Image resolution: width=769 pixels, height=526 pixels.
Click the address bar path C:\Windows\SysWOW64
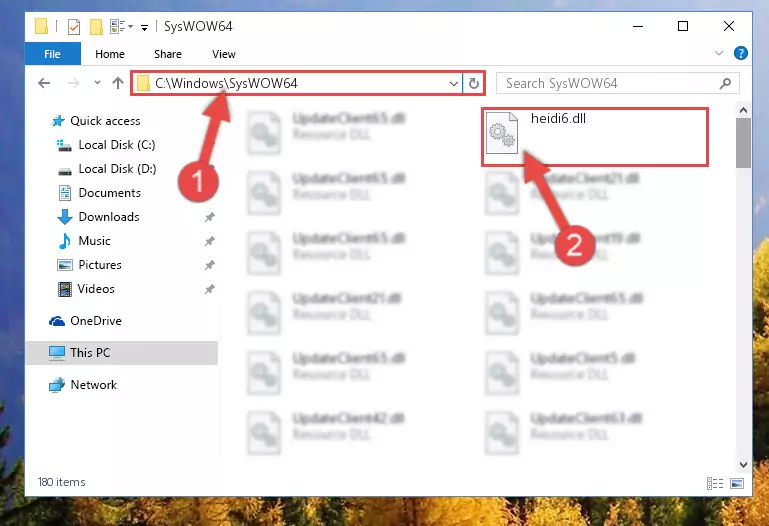point(226,83)
